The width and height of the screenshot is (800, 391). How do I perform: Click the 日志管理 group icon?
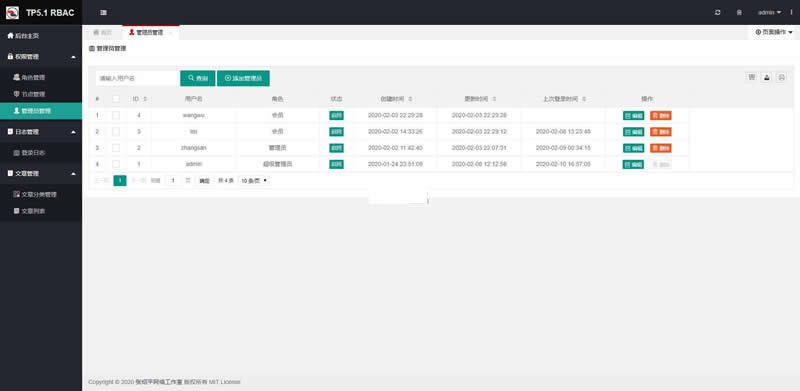click(10, 132)
